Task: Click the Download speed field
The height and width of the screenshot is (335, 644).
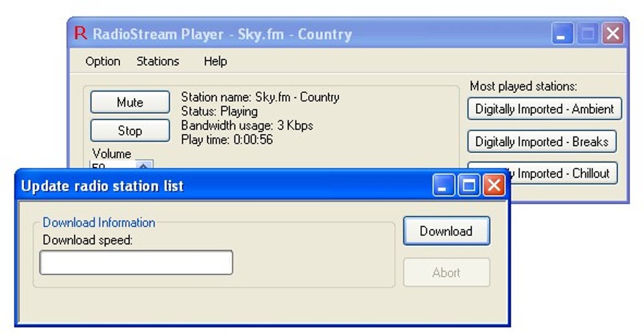Action: tap(136, 262)
